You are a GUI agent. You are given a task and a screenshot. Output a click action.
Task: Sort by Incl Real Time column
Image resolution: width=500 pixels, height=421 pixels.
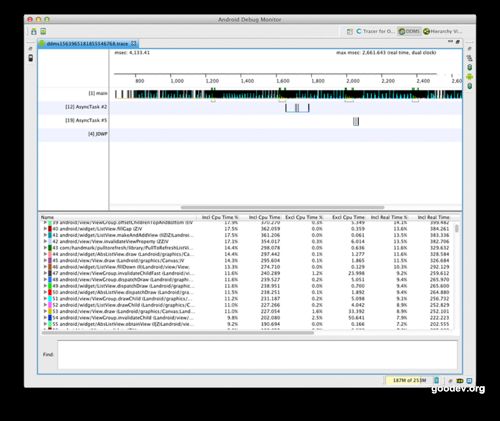433,217
